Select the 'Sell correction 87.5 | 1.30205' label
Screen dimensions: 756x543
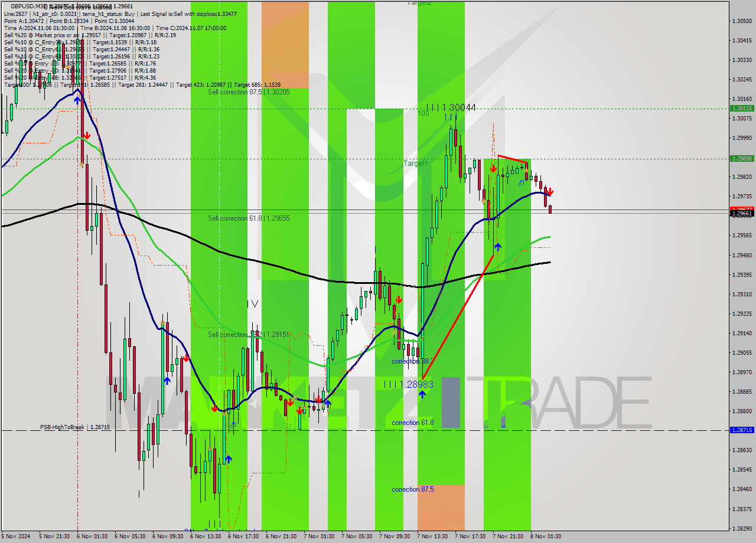(x=249, y=92)
